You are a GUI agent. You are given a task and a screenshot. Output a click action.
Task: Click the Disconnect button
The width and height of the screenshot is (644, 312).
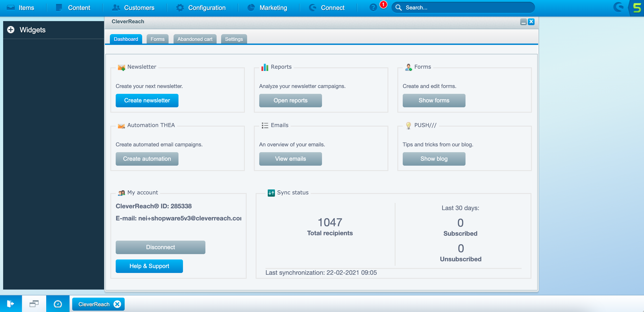click(160, 247)
